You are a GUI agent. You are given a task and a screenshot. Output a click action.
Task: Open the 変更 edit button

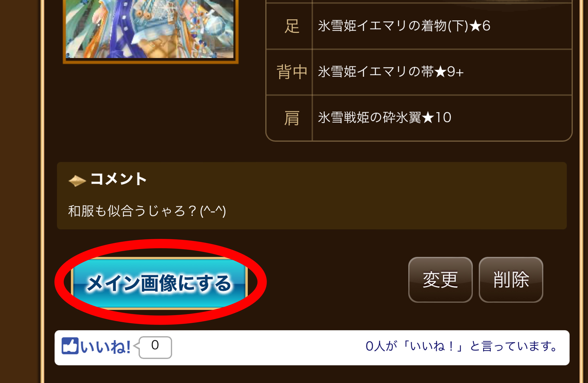[x=440, y=280]
